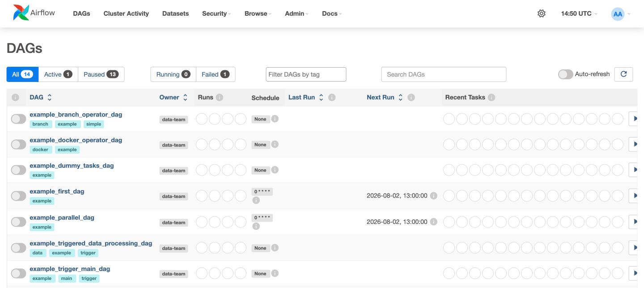This screenshot has height=288, width=644.
Task: Click info icon beside Runs header
Action: [220, 97]
